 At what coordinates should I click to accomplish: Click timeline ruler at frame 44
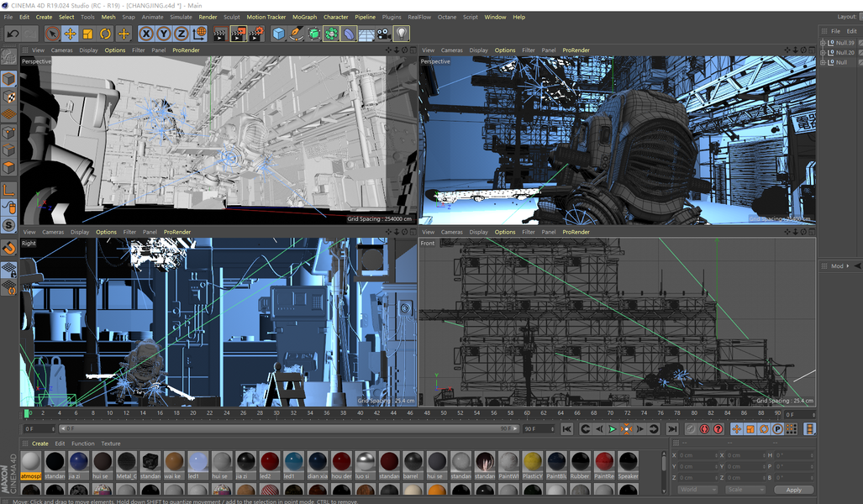[x=393, y=413]
